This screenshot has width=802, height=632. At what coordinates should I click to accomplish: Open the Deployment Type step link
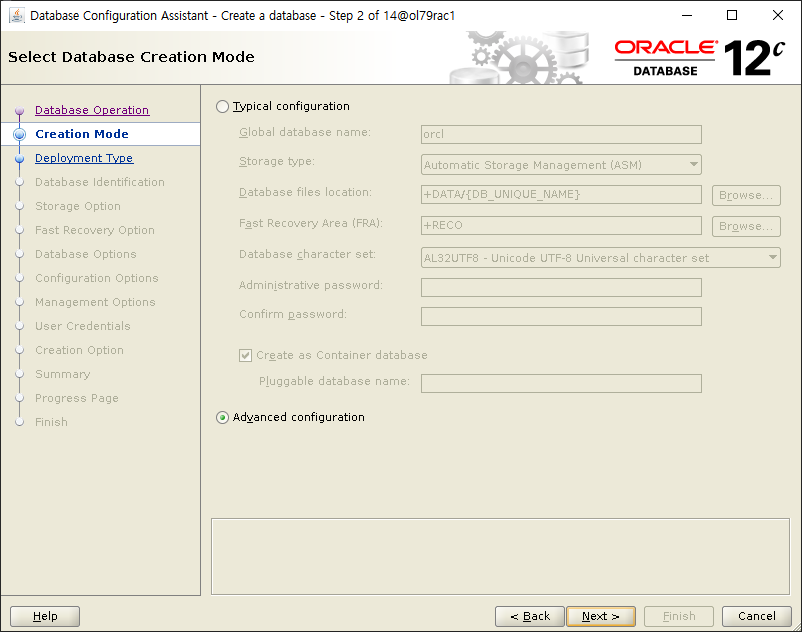click(x=84, y=158)
